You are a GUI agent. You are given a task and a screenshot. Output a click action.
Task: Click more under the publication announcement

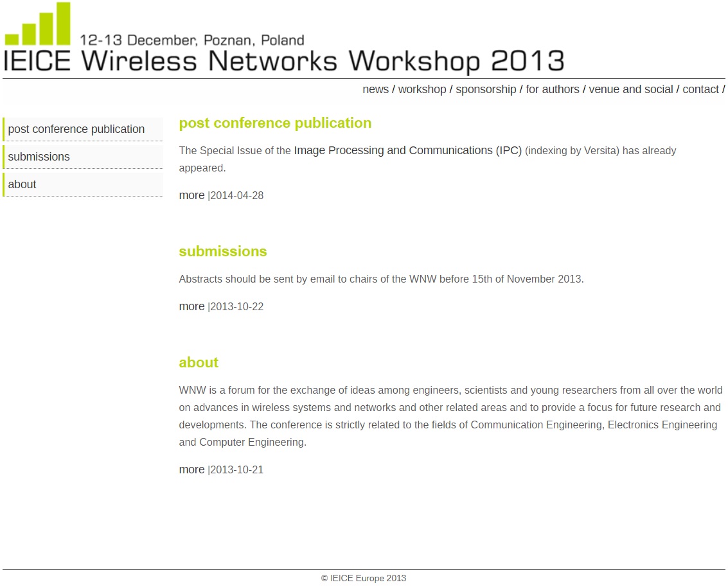pos(191,195)
